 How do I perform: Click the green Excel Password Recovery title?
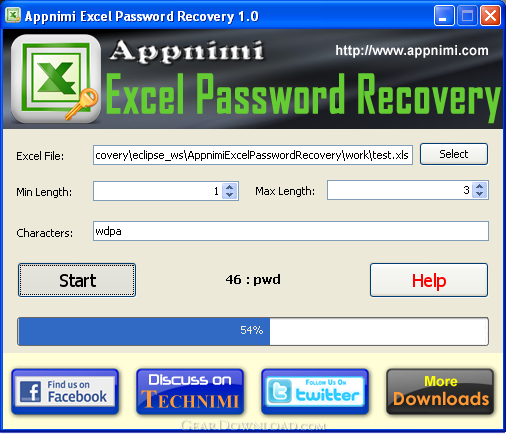tap(303, 95)
